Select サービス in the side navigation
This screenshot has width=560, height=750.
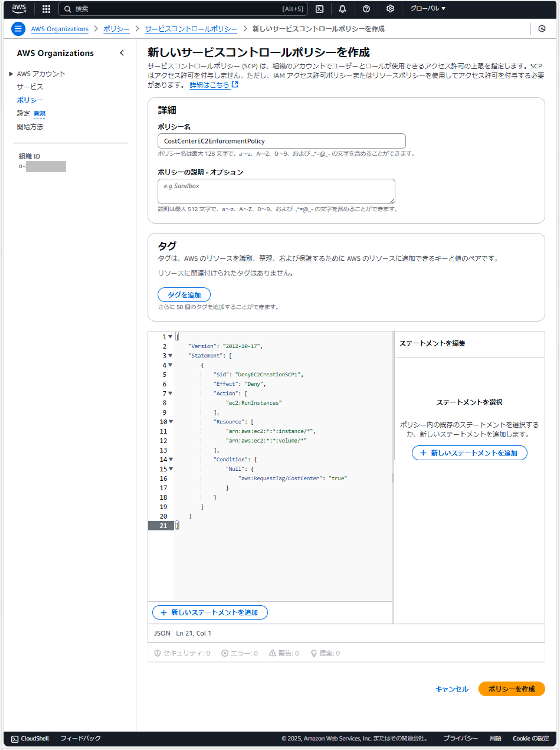pyautogui.click(x=30, y=87)
